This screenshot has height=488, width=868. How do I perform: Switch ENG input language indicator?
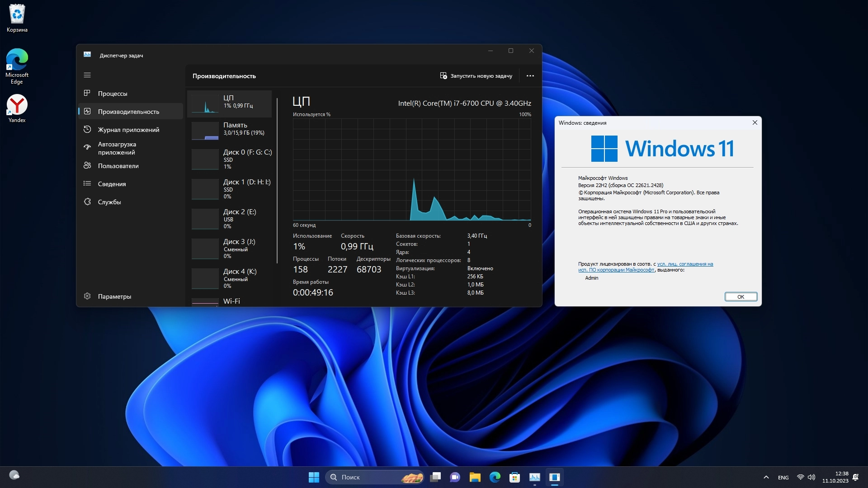[783, 478]
